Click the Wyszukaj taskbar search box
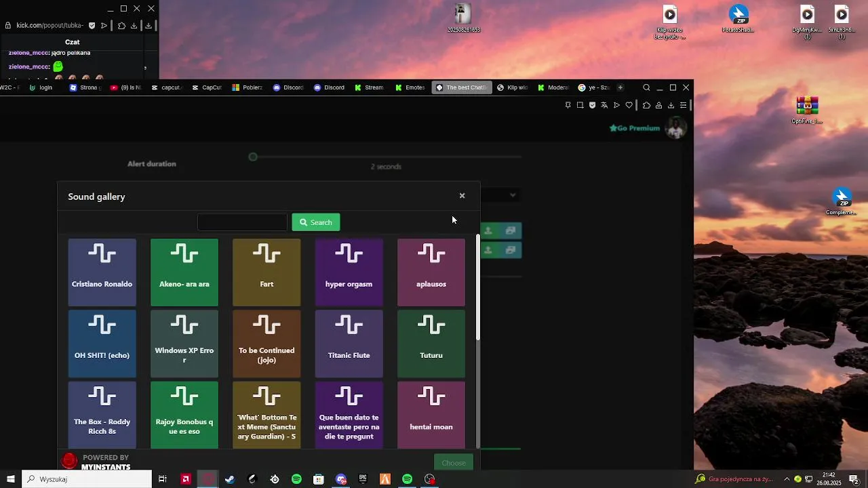 click(x=87, y=479)
